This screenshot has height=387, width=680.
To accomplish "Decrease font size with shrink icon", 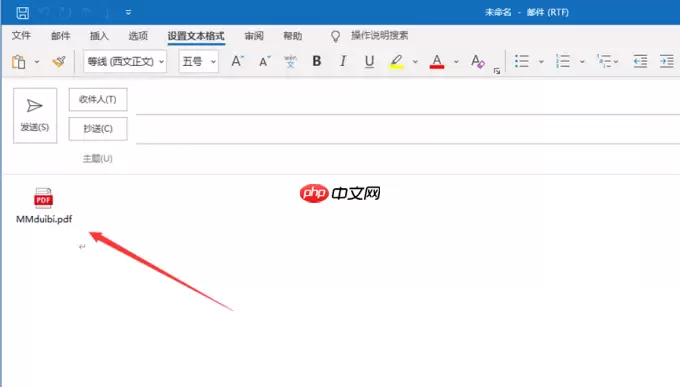I will pos(264,62).
